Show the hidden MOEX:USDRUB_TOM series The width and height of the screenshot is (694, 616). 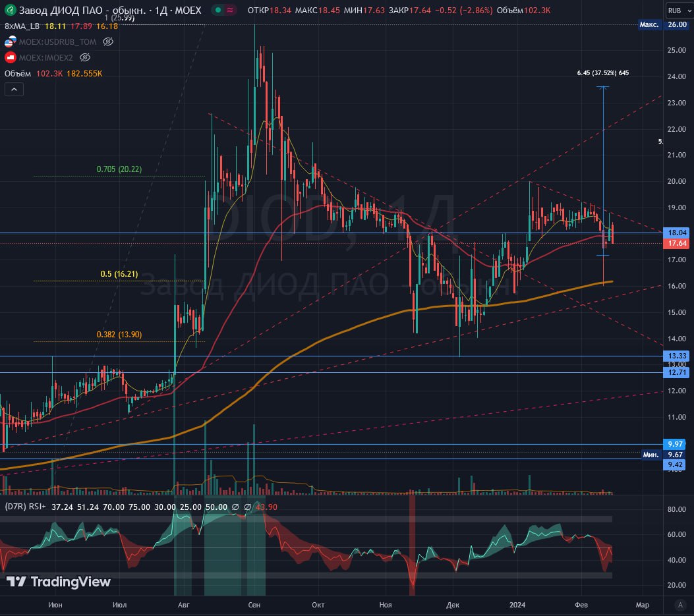(x=108, y=42)
